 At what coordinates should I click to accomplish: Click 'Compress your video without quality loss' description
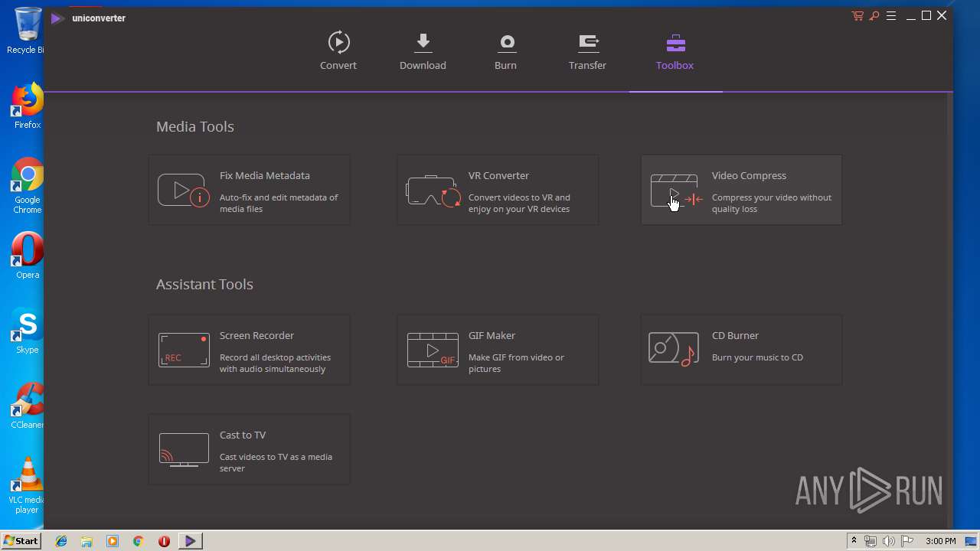[772, 203]
